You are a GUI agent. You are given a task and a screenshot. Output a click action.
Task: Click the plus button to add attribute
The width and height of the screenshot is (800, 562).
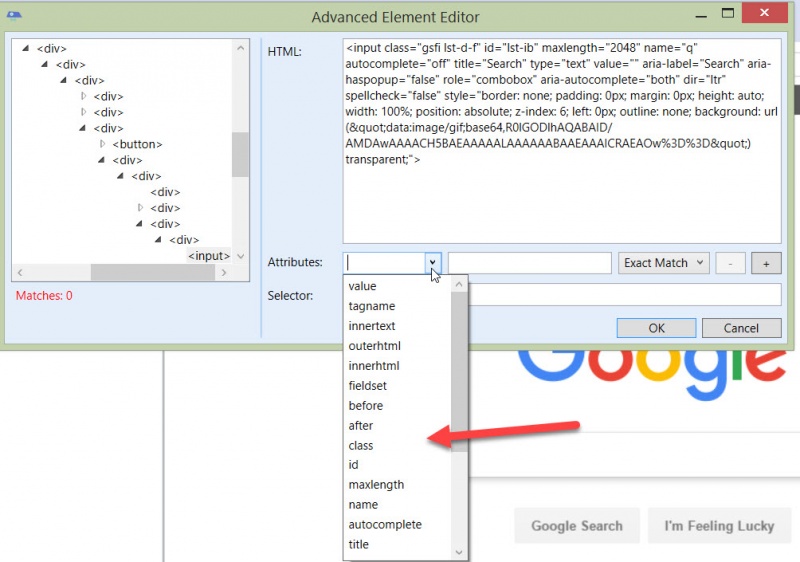tap(766, 264)
